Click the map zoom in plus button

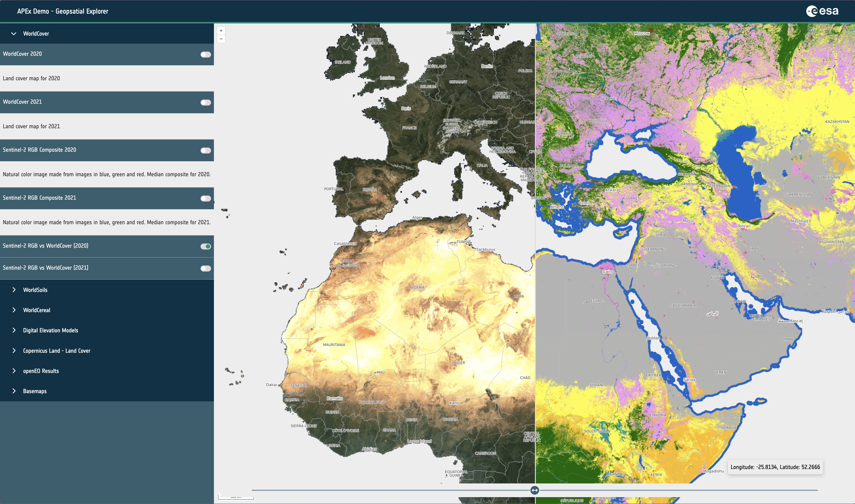(x=221, y=30)
